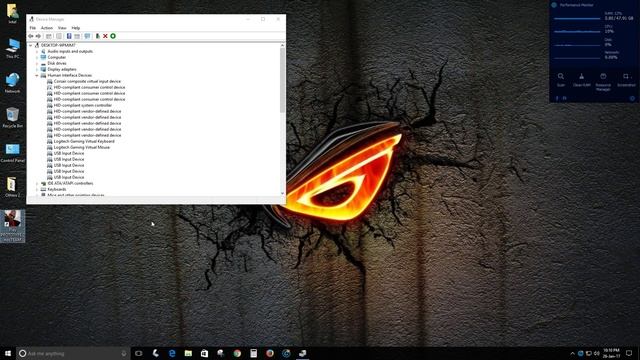Open the Action Center notification icon
The height and width of the screenshot is (360, 640).
(x=629, y=353)
